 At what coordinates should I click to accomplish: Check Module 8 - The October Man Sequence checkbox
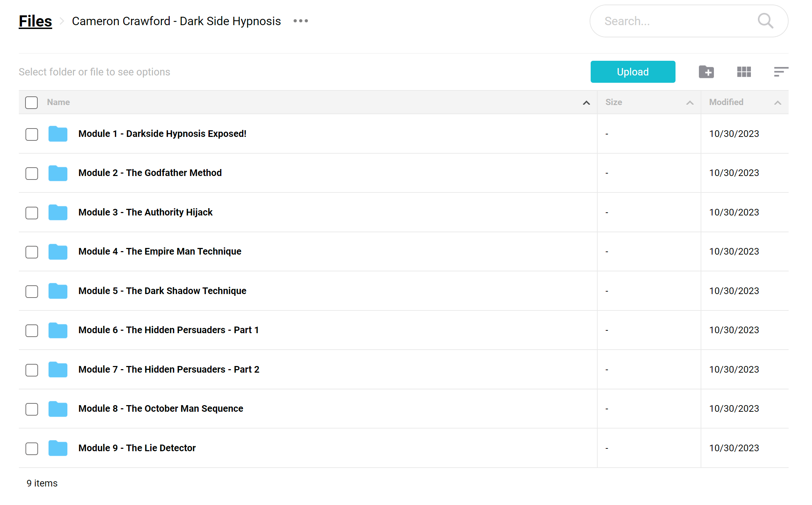[x=32, y=409]
